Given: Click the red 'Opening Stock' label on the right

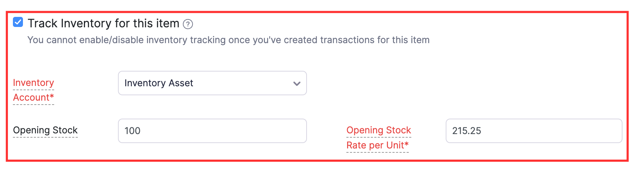Looking at the screenshot, I should point(378,130).
